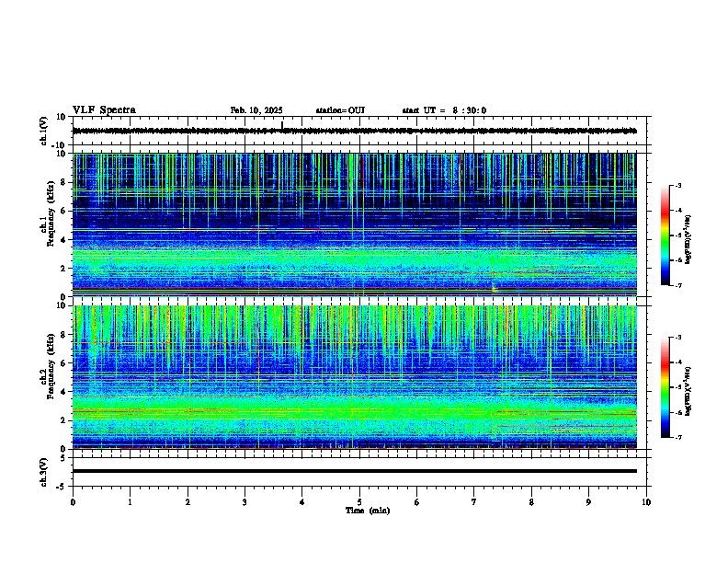Click the "start UT = 8 :30: 0" text

(x=444, y=110)
